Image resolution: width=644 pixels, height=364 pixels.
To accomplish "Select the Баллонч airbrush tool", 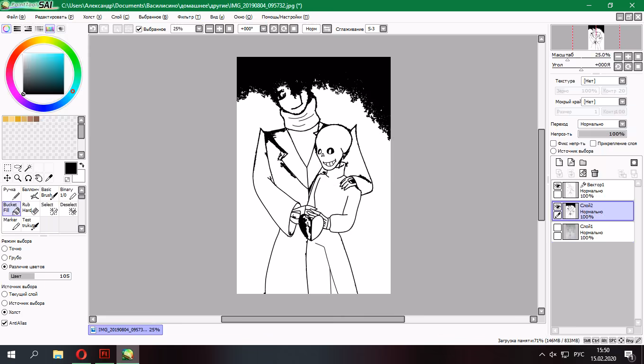I will [x=30, y=193].
